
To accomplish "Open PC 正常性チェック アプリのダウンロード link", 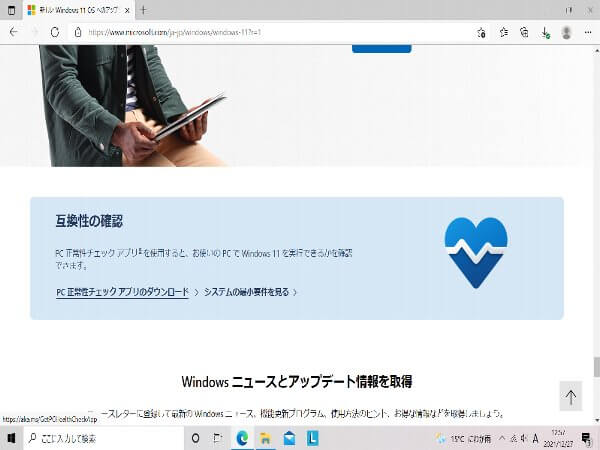I will coord(122,292).
